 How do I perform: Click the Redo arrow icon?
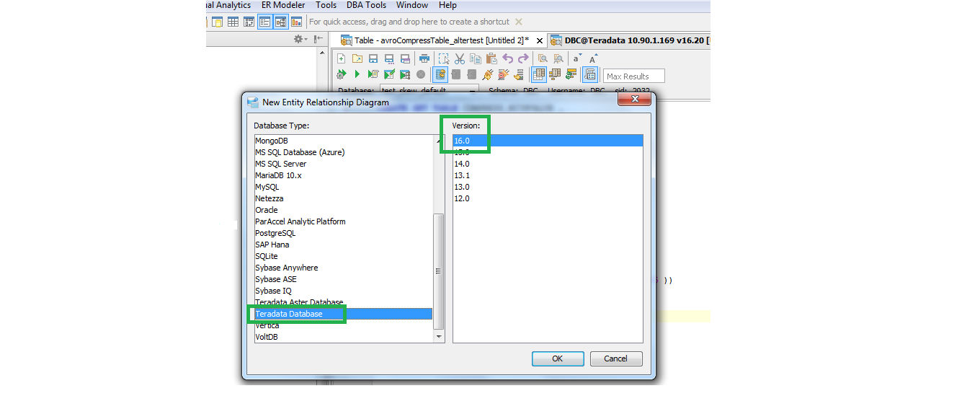[x=524, y=58]
